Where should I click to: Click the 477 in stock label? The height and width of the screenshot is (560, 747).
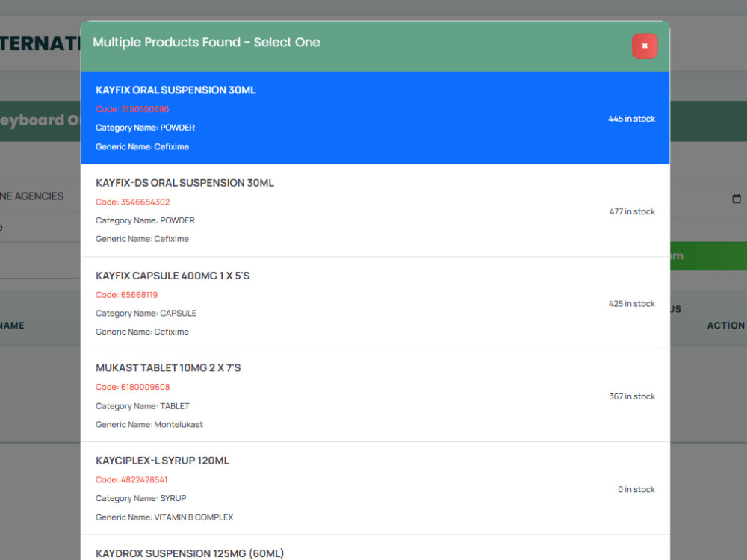(x=632, y=211)
